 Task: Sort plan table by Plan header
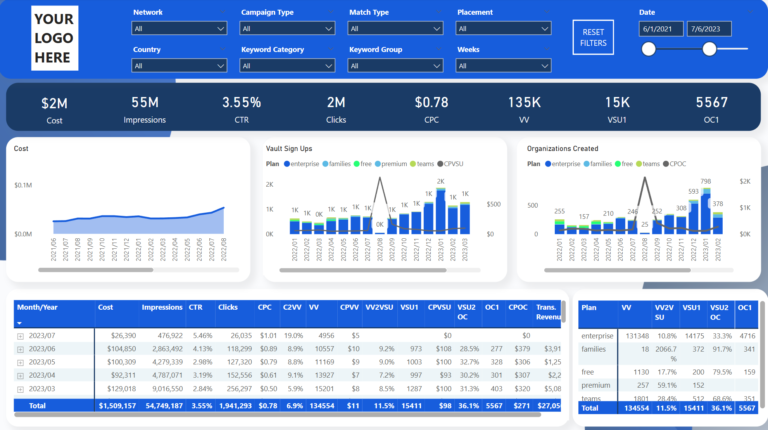click(589, 308)
